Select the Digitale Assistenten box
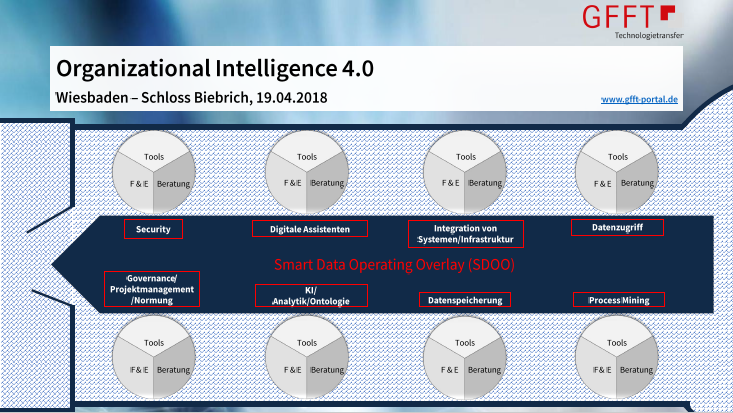Screen dimensions: 733x413 (x=309, y=229)
